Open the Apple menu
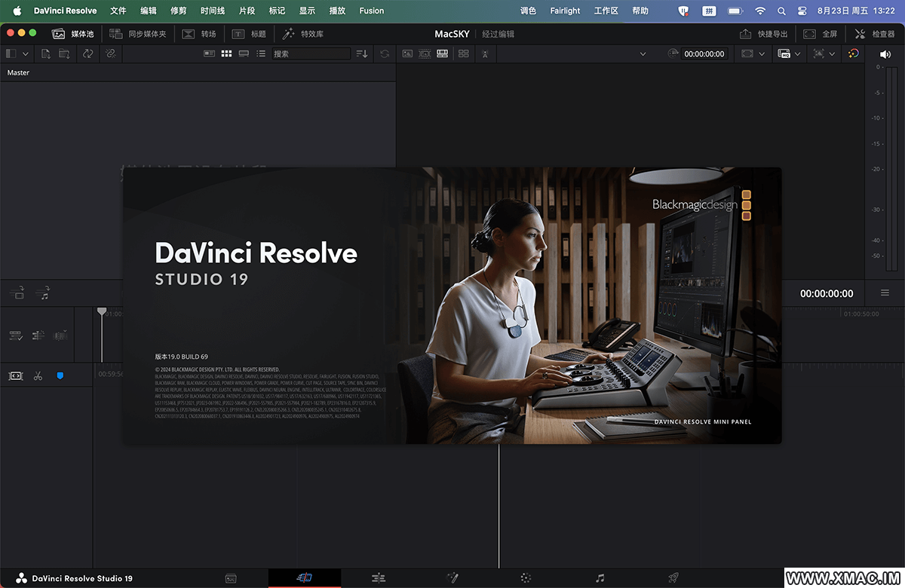905x588 pixels. 17,11
